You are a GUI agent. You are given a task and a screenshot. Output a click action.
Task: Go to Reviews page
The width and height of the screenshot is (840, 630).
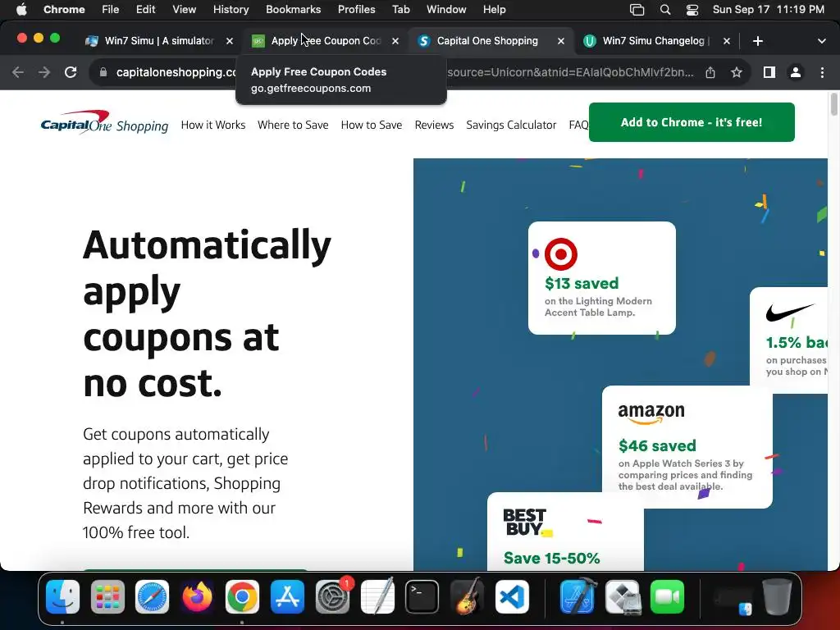[x=434, y=125]
